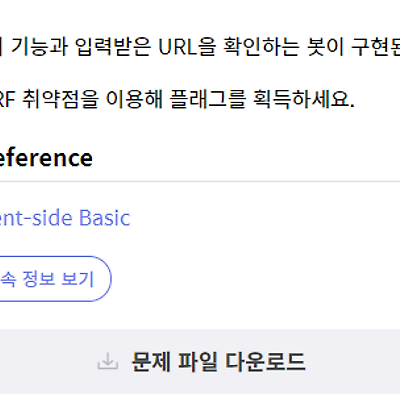Click the divider line below Reference heading
This screenshot has width=400, height=400.
(x=200, y=182)
